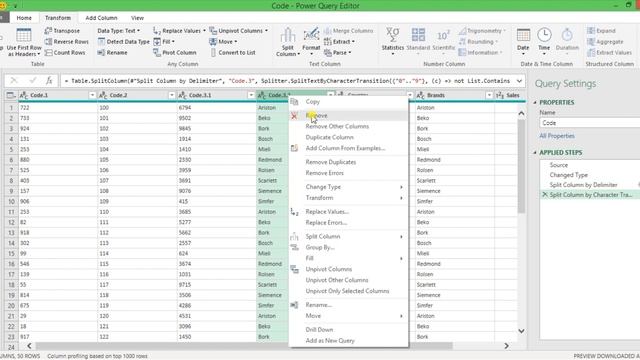Choose Copy from context menu
This screenshot has width=640, height=360.
(x=349, y=102)
